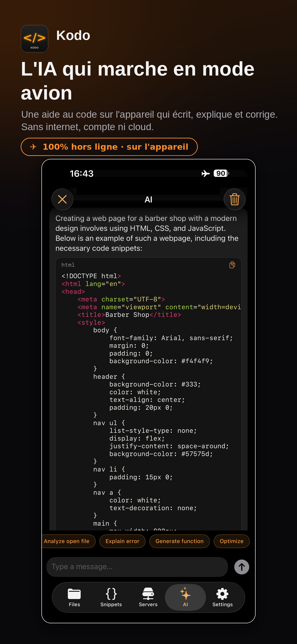Tap the background-color: #f4f4f9 line
Image resolution: width=297 pixels, height=644 pixels.
(x=161, y=361)
